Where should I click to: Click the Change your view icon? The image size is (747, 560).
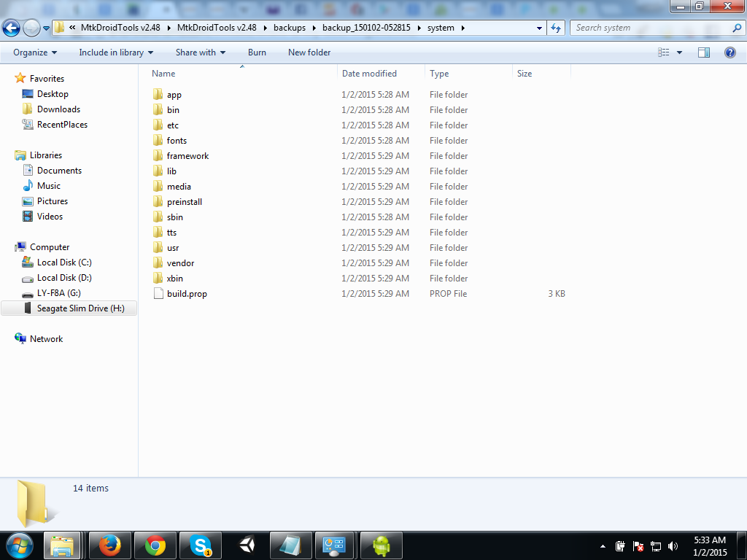[x=664, y=52]
